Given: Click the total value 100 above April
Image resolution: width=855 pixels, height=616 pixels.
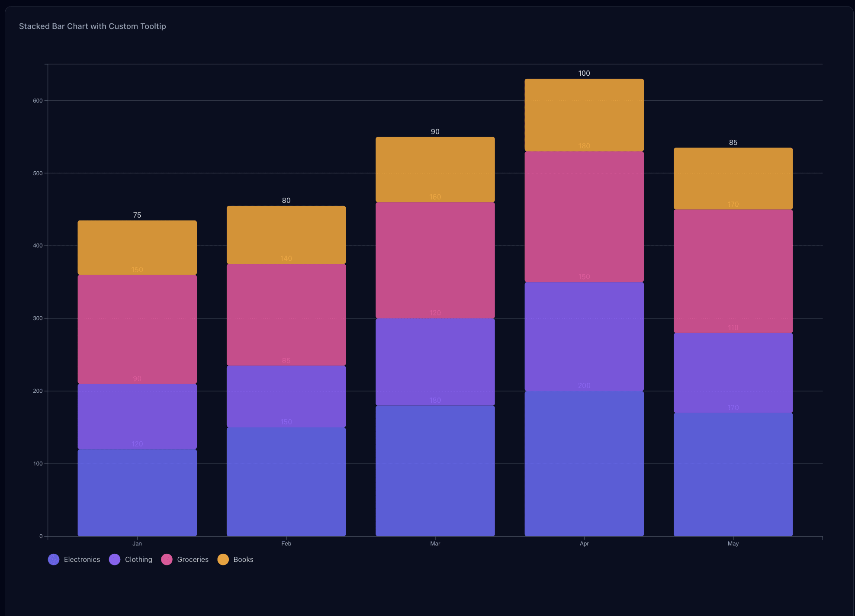Looking at the screenshot, I should tap(584, 73).
